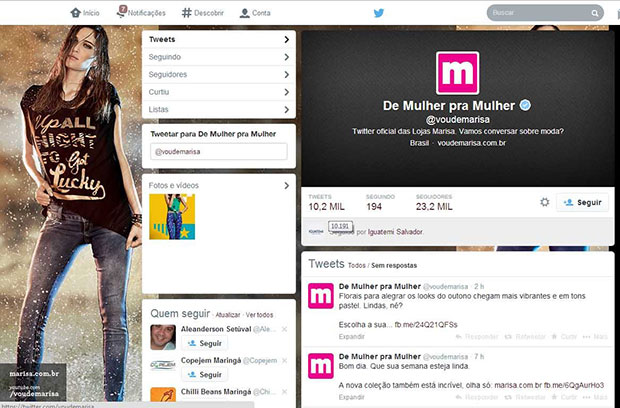
Task: Open fb.me/24Q21QFSs link
Action: coord(426,325)
